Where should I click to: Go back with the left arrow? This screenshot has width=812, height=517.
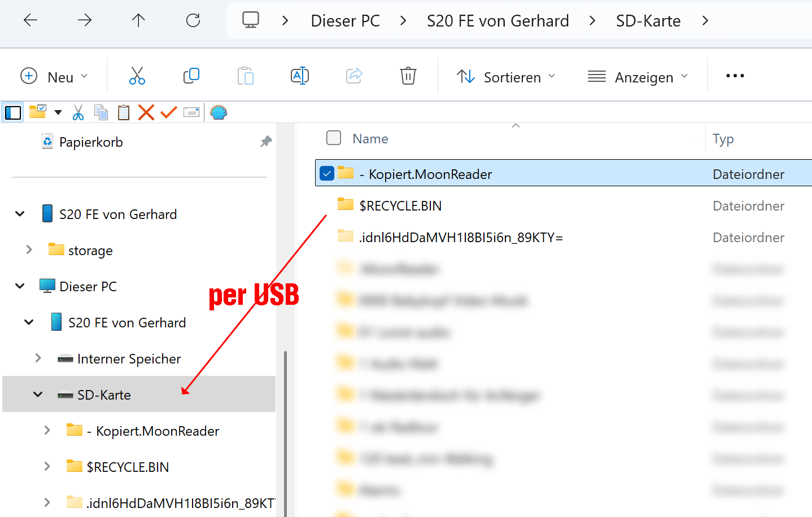pos(30,20)
